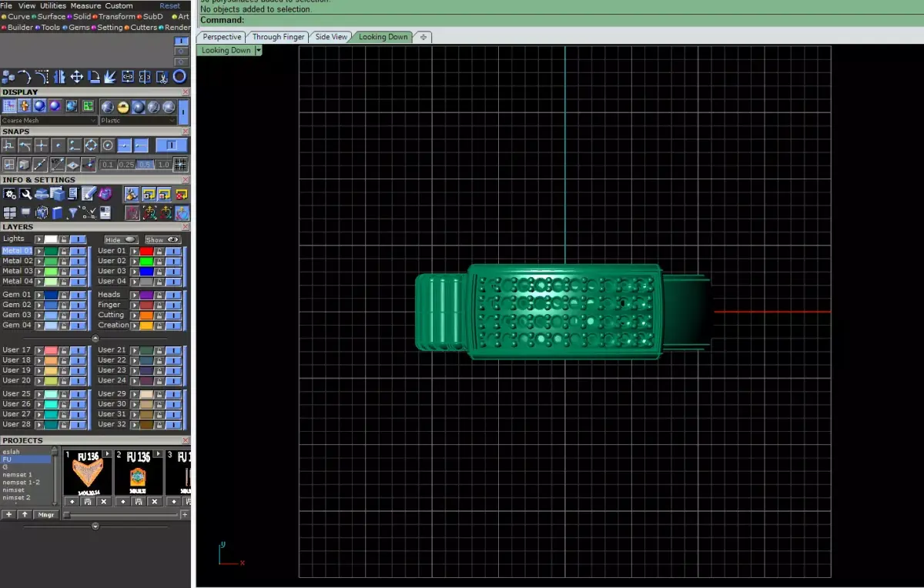Collapse the extra layers with the up-arrow divider
The width and height of the screenshot is (924, 588).
pos(95,339)
